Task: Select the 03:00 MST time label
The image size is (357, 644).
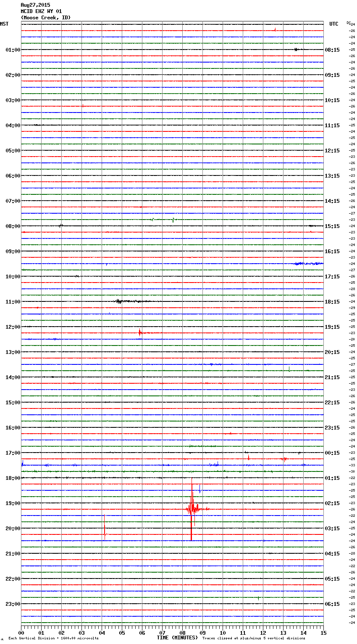Action: click(13, 100)
